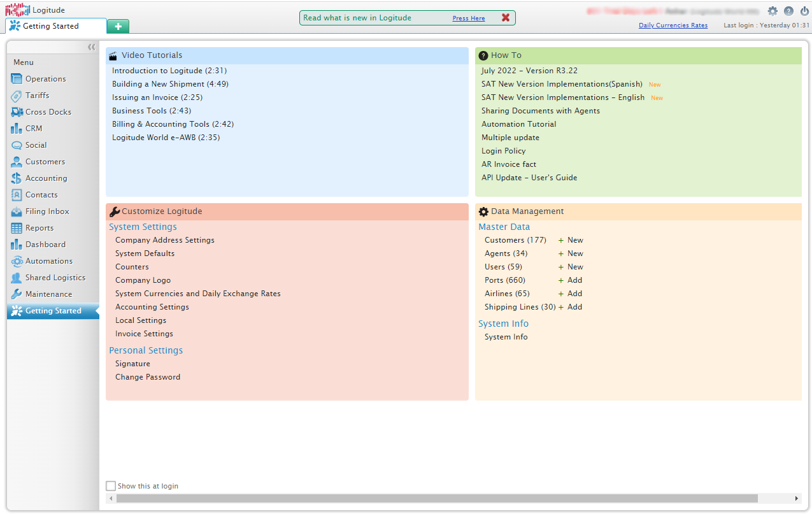Add a New customer

[x=571, y=240]
